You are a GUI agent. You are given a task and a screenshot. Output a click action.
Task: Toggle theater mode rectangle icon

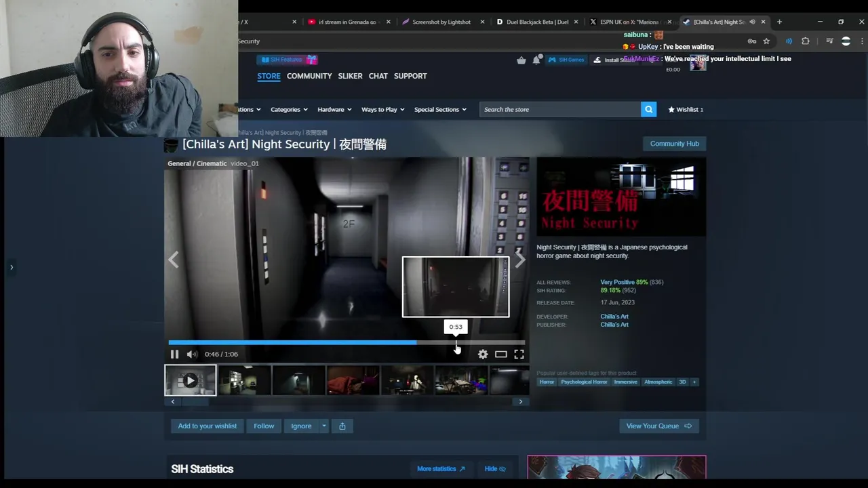click(x=500, y=354)
